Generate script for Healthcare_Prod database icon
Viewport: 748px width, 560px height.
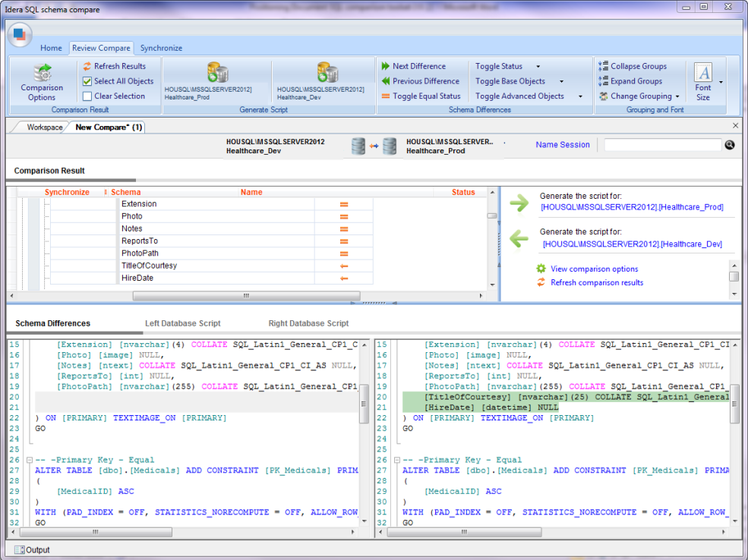point(218,74)
